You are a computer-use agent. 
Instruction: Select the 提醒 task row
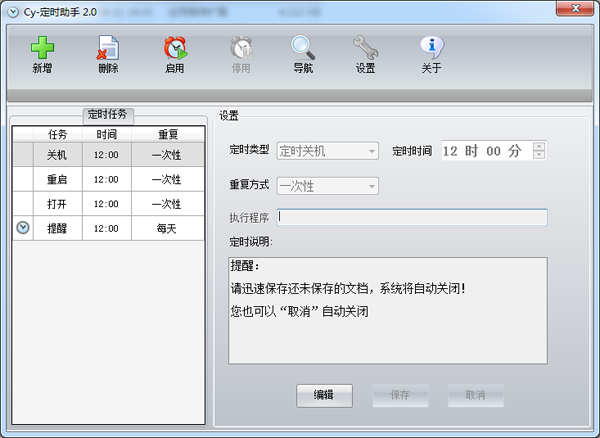(x=109, y=228)
